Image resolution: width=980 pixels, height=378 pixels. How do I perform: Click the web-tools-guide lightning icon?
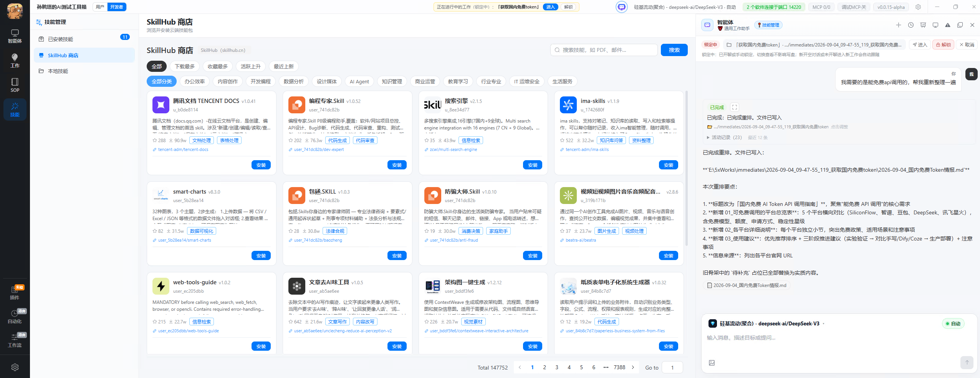161,286
